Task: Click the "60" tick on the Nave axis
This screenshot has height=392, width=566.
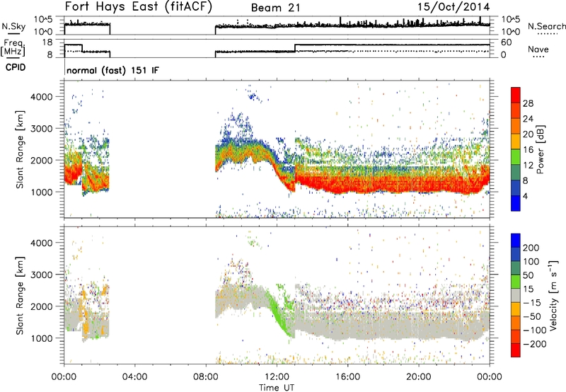Action: tap(507, 42)
